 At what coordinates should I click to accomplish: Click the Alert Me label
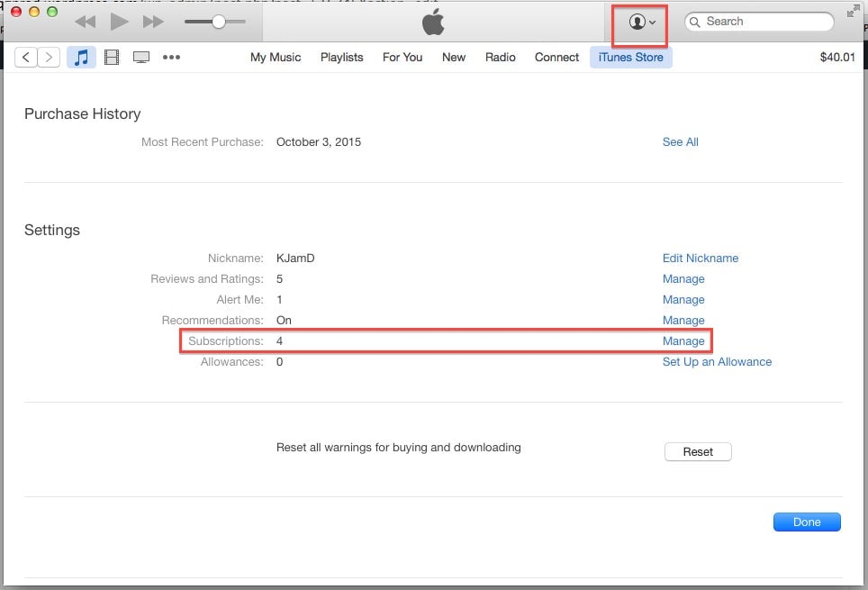(240, 300)
